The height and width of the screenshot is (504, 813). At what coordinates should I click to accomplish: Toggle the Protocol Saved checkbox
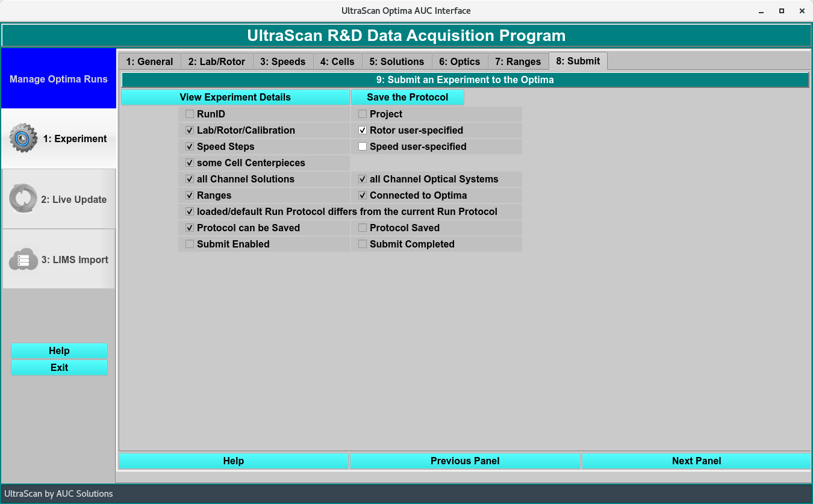pos(363,228)
